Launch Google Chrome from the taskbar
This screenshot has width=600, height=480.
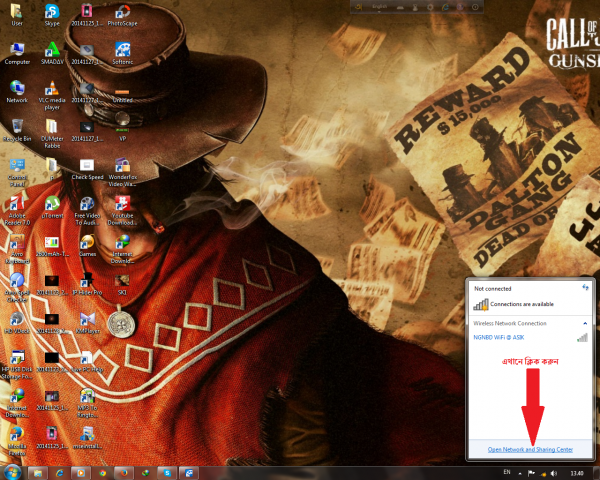103,473
